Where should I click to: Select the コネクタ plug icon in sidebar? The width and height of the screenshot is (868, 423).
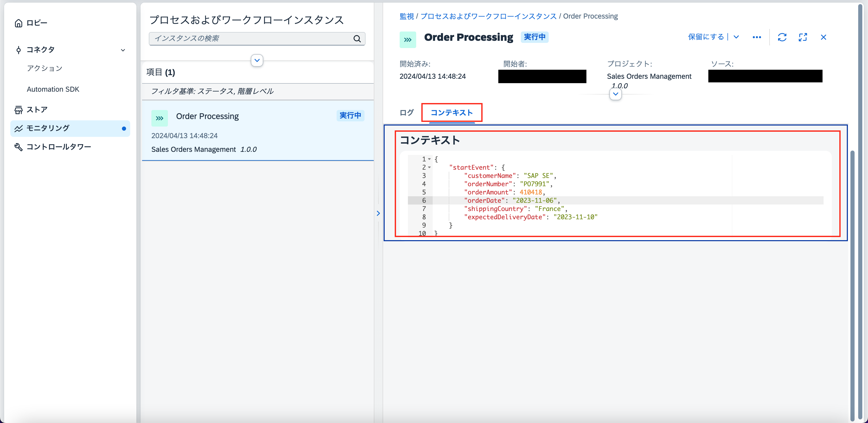pyautogui.click(x=19, y=50)
